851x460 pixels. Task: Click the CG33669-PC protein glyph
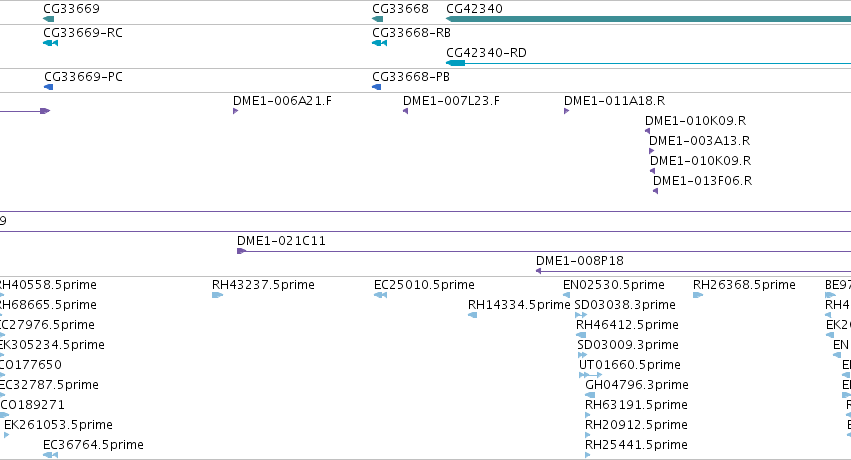49,87
